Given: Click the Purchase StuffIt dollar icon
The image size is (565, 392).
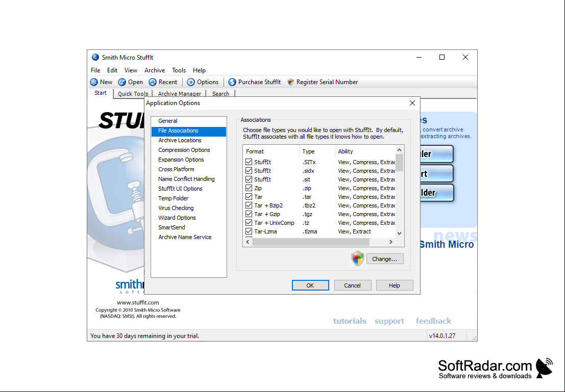Looking at the screenshot, I should pyautogui.click(x=232, y=82).
